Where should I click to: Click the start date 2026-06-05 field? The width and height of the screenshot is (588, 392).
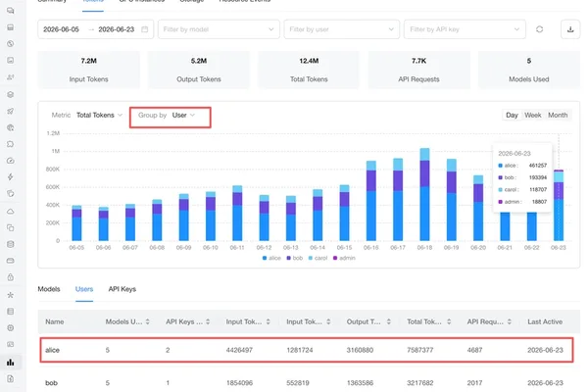(x=61, y=29)
